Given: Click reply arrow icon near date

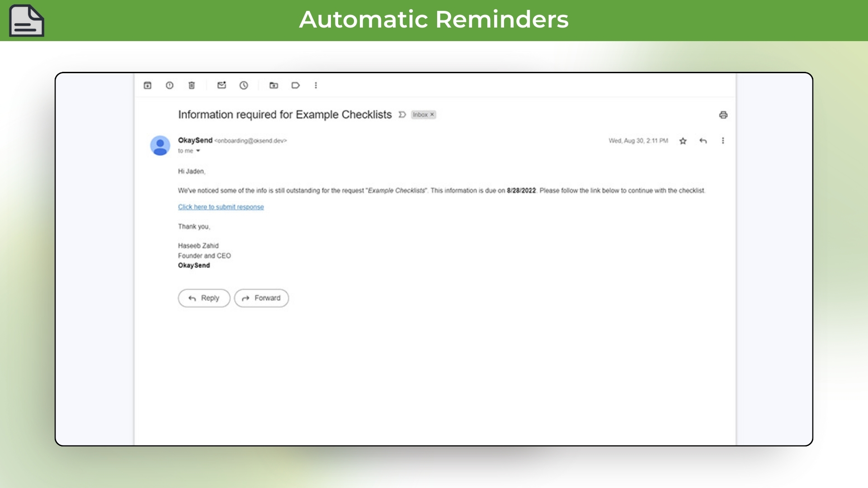Looking at the screenshot, I should click(703, 141).
